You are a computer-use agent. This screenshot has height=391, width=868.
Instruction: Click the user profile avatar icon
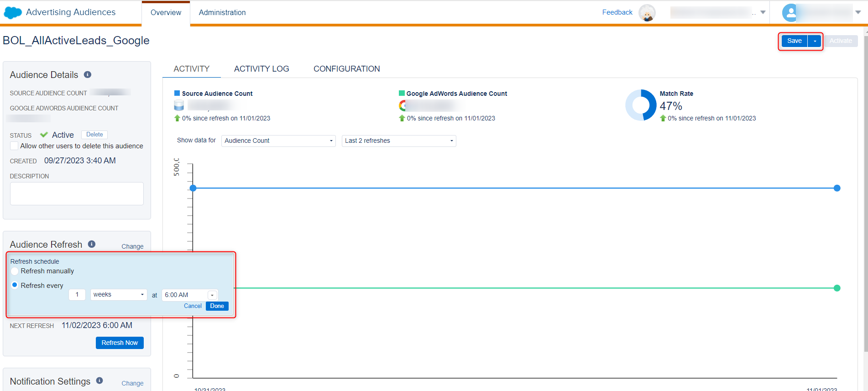pyautogui.click(x=790, y=13)
